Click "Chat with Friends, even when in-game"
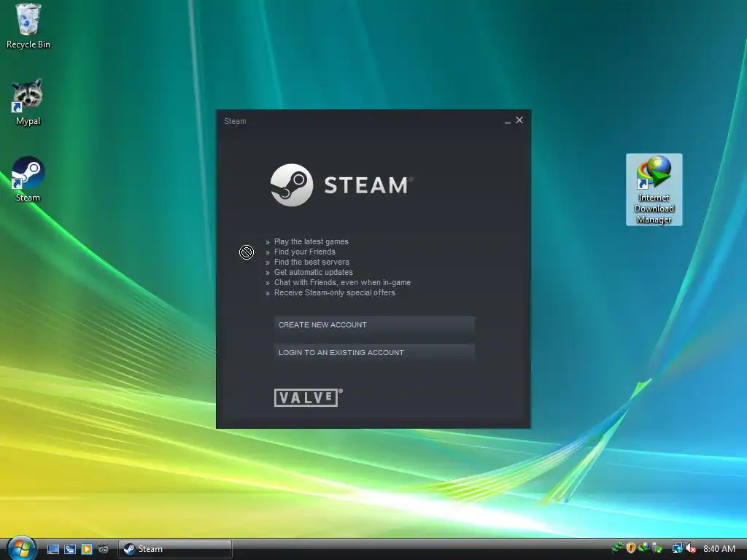Image resolution: width=747 pixels, height=560 pixels. point(342,282)
